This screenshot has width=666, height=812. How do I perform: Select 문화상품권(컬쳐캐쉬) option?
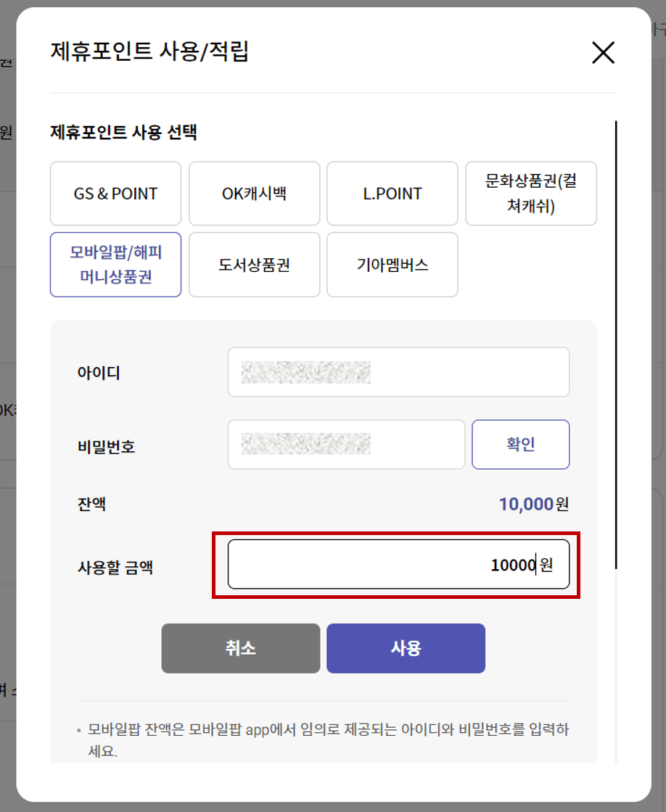530,193
